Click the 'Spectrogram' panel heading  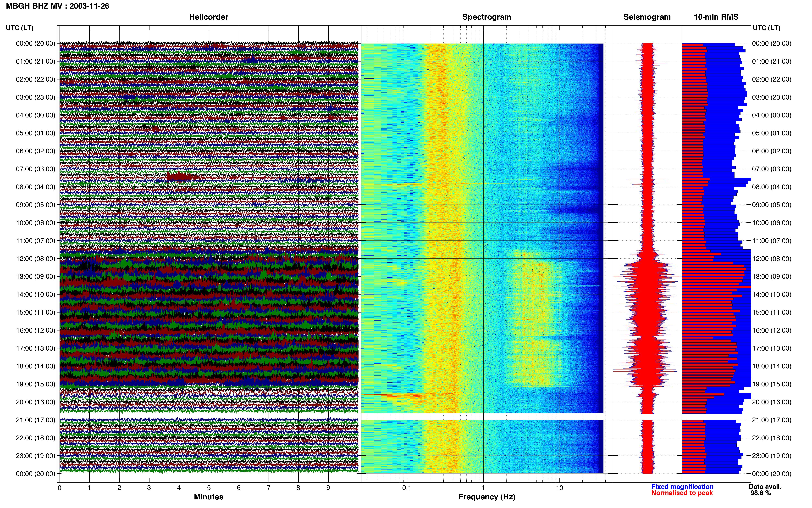coord(487,17)
